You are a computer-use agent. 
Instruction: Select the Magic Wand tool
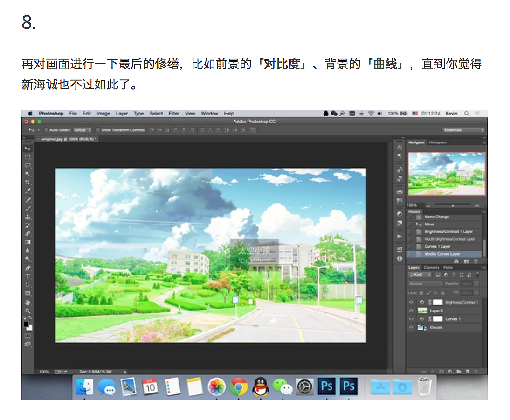(28, 174)
